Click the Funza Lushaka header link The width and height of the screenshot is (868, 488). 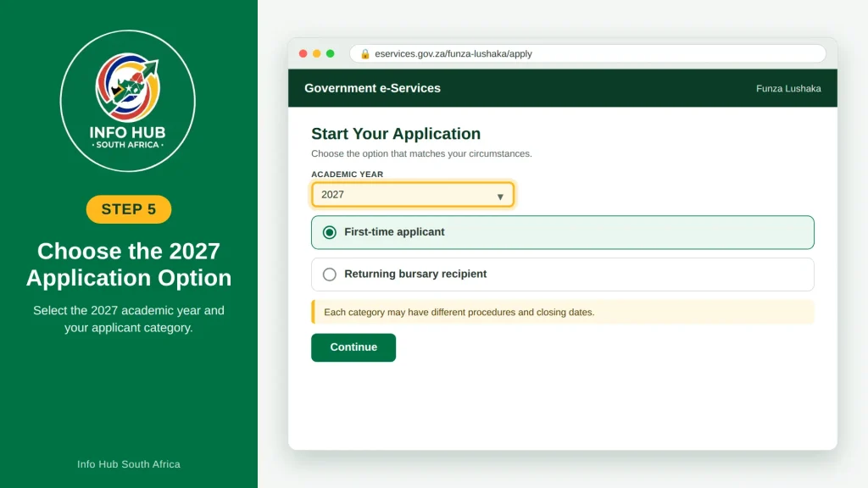coord(788,88)
